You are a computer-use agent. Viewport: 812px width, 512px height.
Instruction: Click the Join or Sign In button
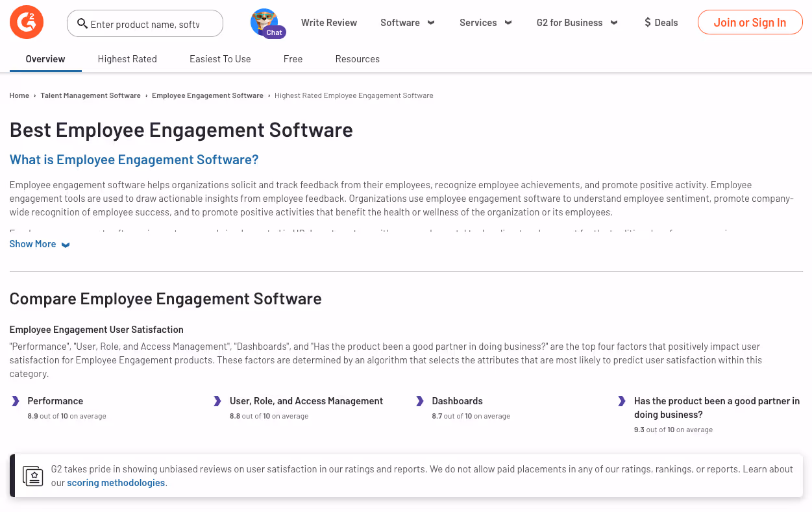coord(750,23)
